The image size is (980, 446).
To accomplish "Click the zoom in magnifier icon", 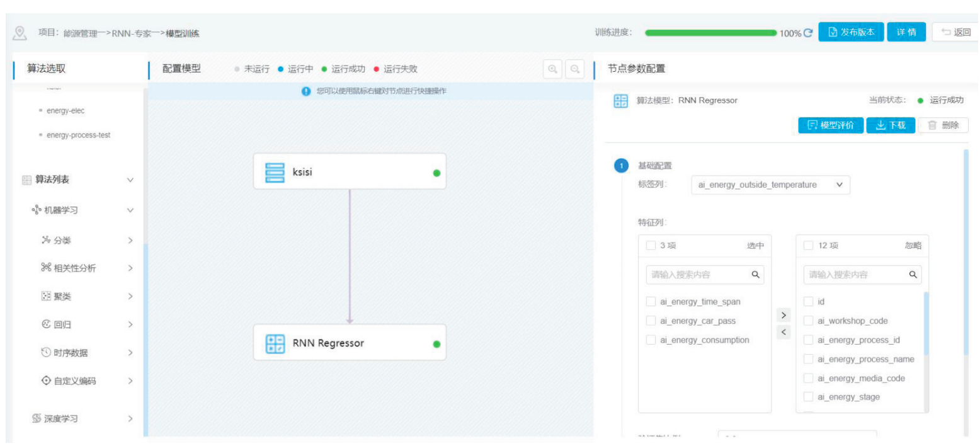I will (552, 69).
